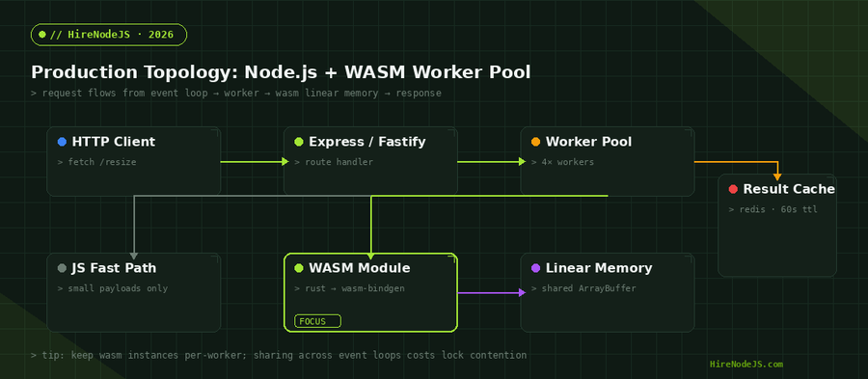Click the blue dot beside HTTP Client
This screenshot has height=379, width=868.
click(x=62, y=142)
